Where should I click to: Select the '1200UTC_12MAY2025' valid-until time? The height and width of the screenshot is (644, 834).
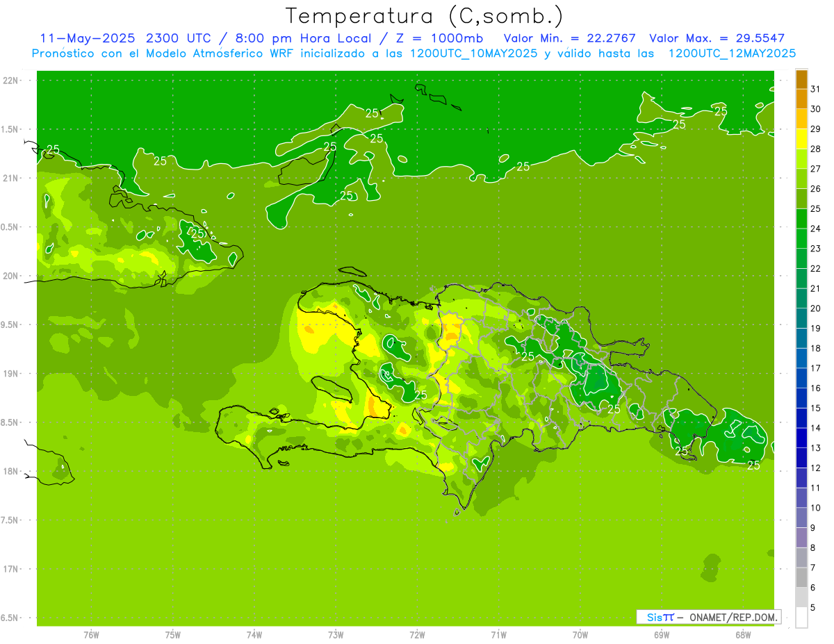pos(732,53)
